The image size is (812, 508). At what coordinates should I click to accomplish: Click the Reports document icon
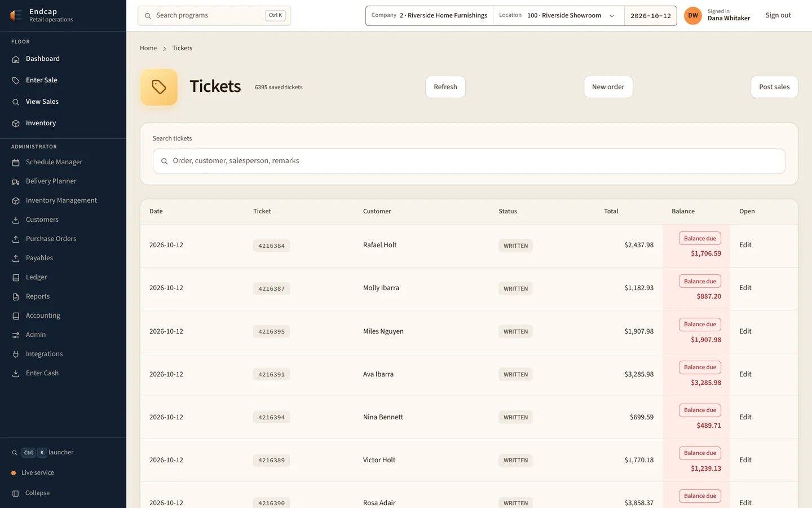[16, 297]
